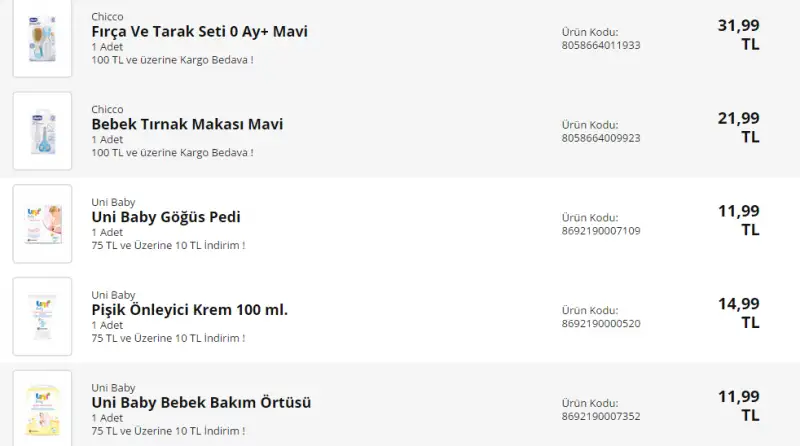
Task: Open the Pişik Önleyici Krem 100 ml. title
Action: pyautogui.click(x=189, y=310)
